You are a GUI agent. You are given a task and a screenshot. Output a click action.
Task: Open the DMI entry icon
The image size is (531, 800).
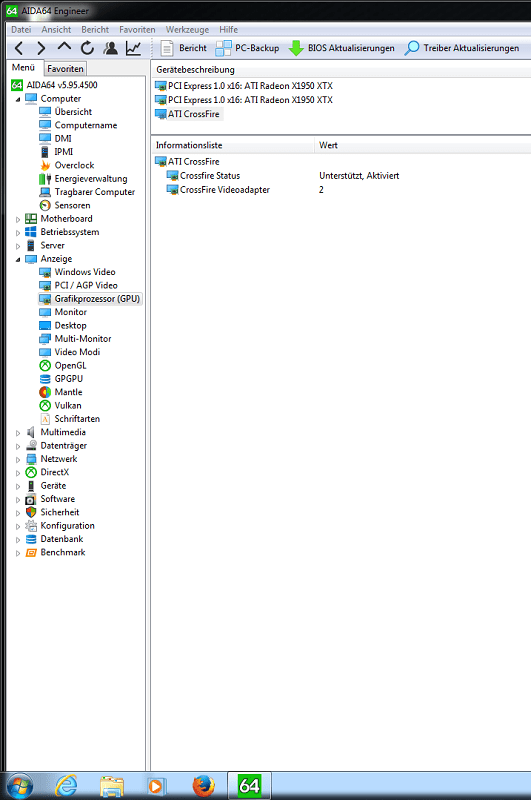pyautogui.click(x=45, y=138)
